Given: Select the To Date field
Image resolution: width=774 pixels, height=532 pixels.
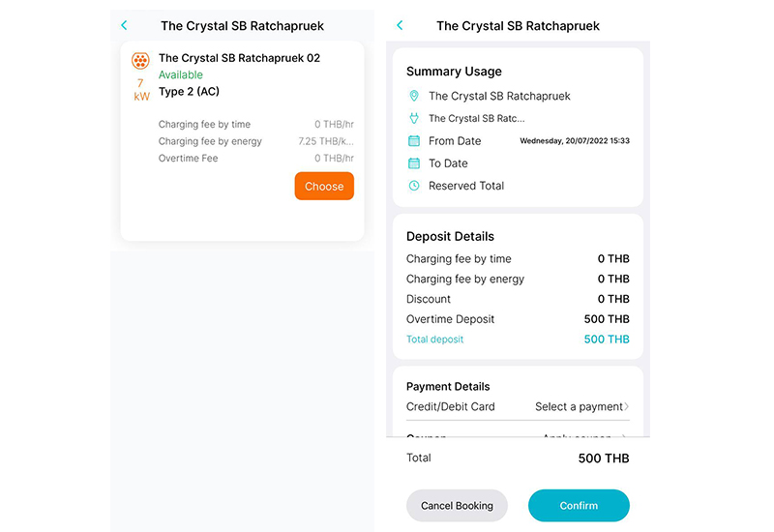Looking at the screenshot, I should coord(448,163).
